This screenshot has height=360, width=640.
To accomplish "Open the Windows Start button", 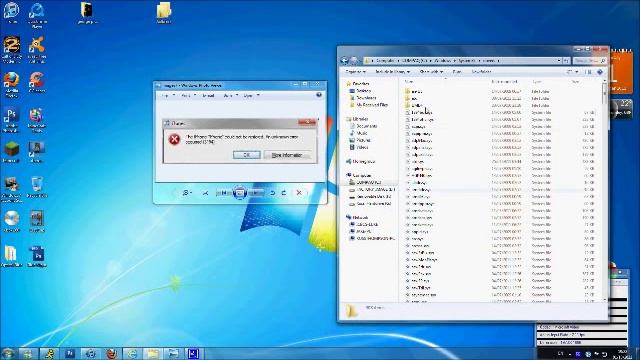I will coord(8,353).
